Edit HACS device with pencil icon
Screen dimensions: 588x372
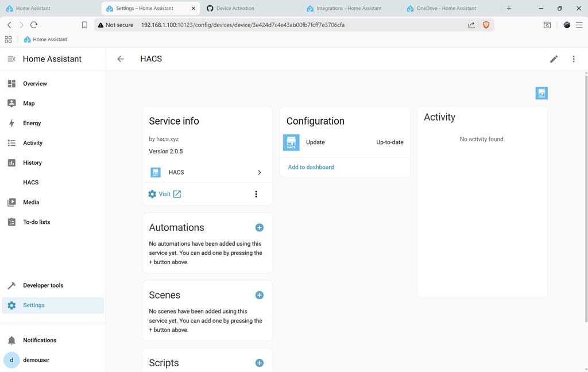point(554,59)
